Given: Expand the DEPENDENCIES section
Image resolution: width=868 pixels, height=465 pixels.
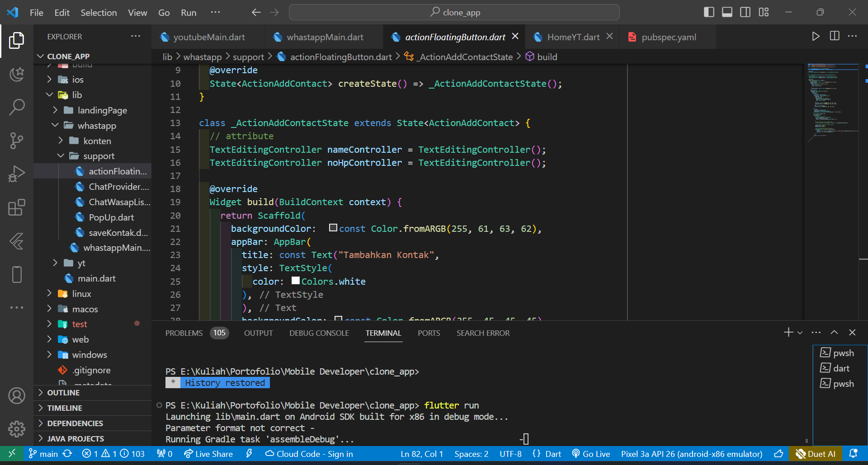Looking at the screenshot, I should tap(93, 423).
